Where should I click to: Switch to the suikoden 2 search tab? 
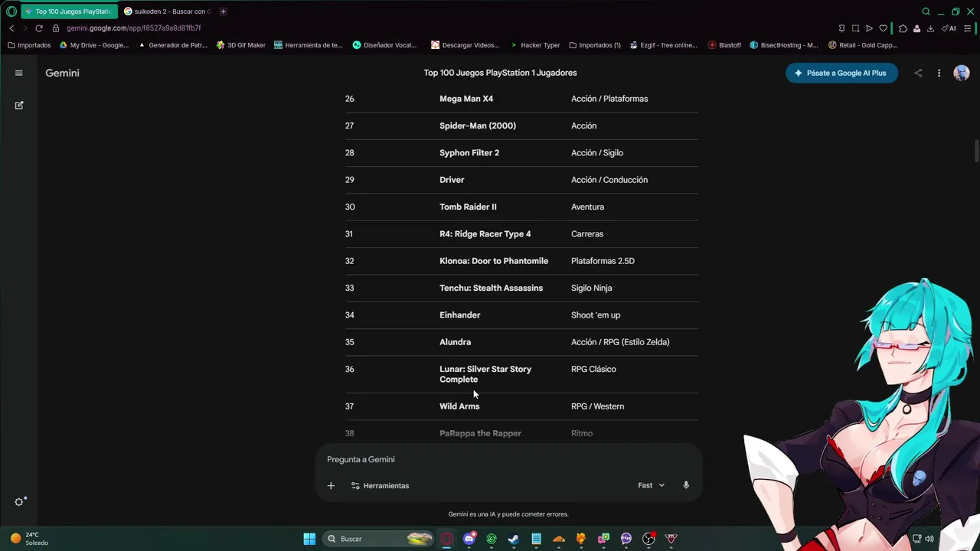[167, 11]
